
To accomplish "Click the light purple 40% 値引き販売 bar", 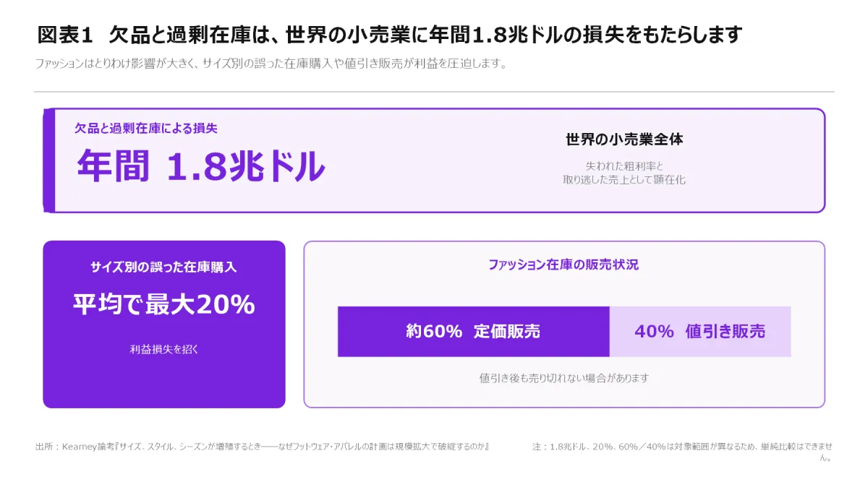I will pos(700,332).
